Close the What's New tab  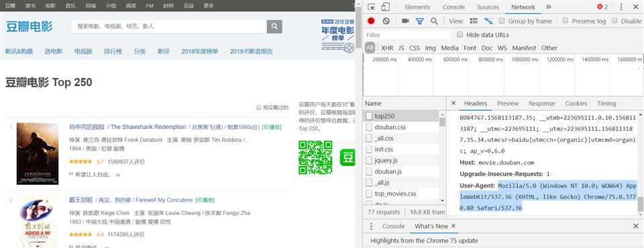453,226
